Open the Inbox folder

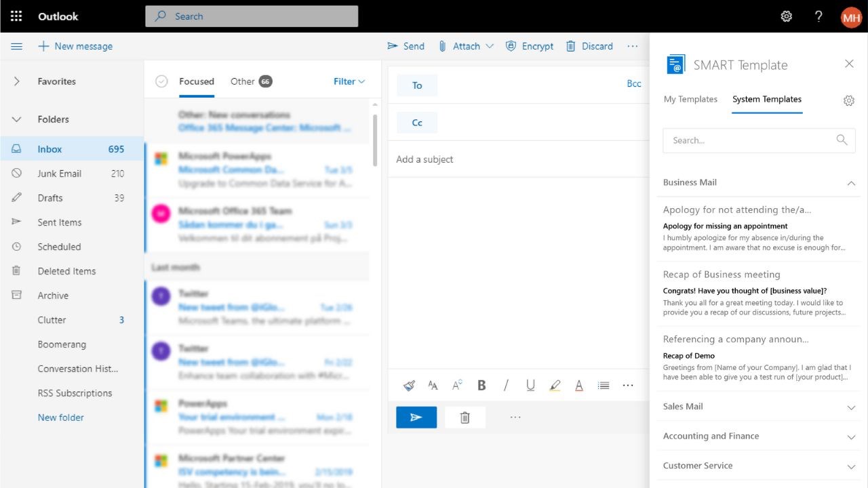click(72, 149)
